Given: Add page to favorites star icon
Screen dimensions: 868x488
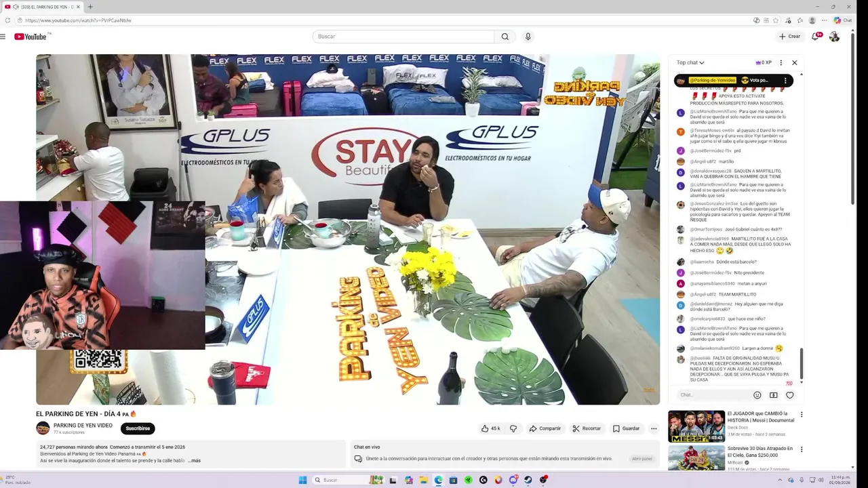Looking at the screenshot, I should point(776,20).
